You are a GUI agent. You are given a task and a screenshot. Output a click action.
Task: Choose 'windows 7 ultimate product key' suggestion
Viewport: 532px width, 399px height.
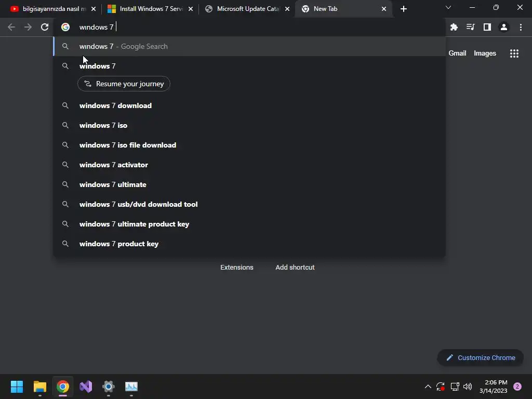[x=249, y=224]
